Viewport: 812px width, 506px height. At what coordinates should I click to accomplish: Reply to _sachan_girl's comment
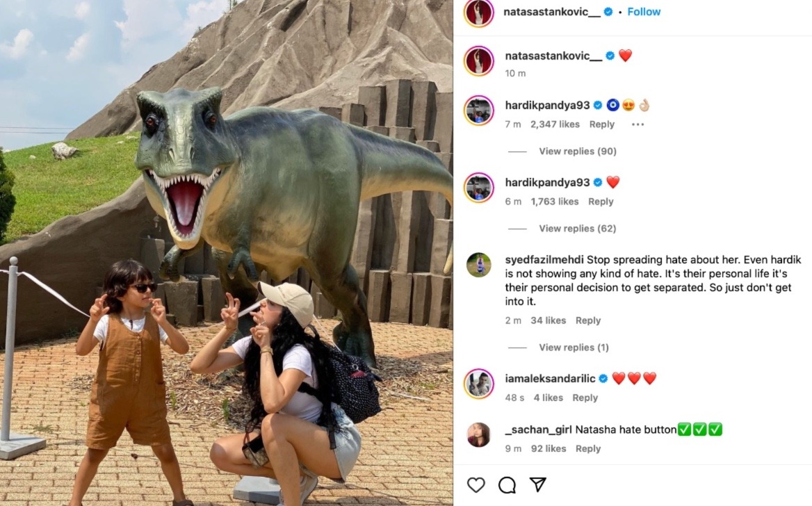coord(587,448)
